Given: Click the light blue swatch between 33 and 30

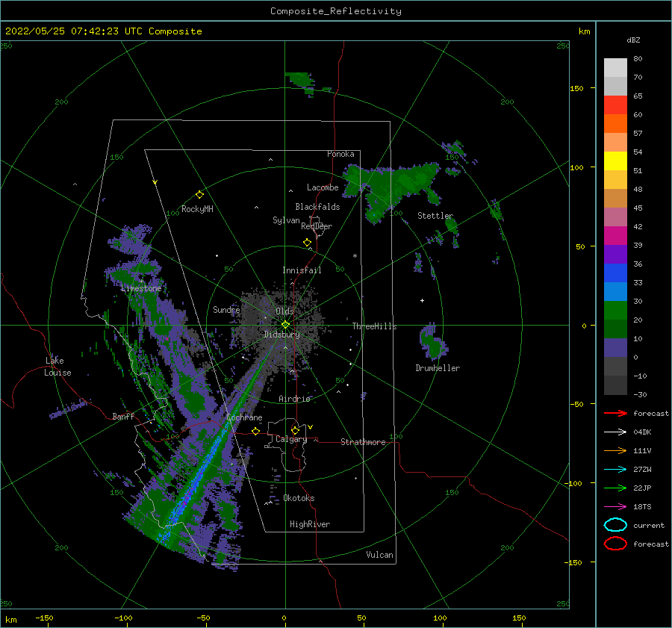Looking at the screenshot, I should tap(615, 291).
